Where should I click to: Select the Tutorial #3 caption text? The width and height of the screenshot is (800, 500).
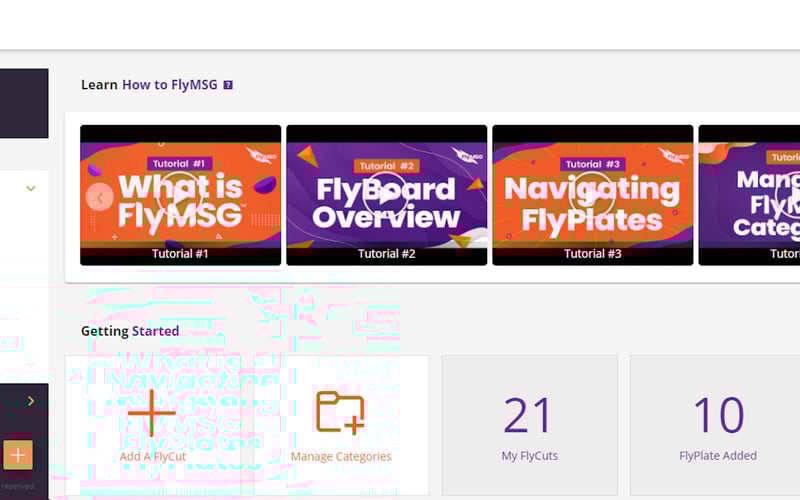tap(592, 254)
